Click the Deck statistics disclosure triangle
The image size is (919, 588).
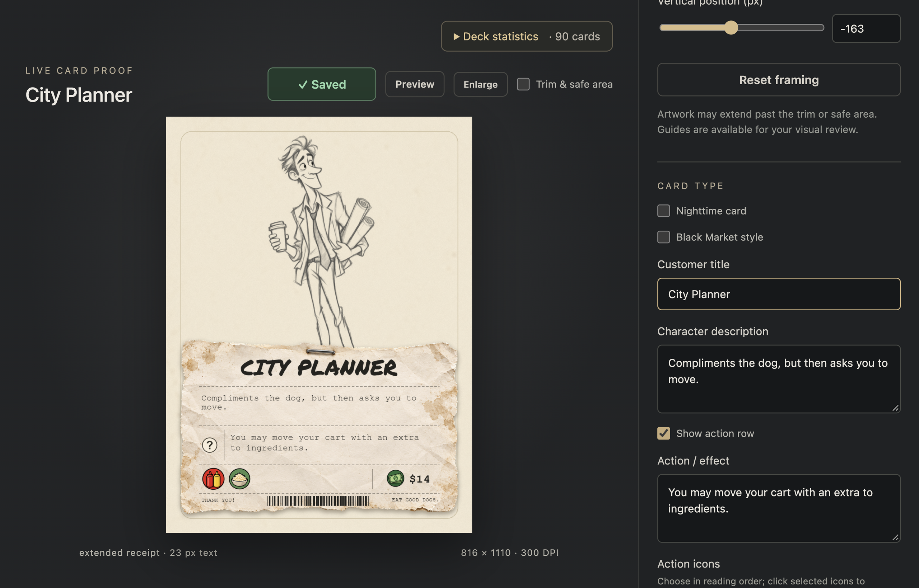[x=456, y=37]
